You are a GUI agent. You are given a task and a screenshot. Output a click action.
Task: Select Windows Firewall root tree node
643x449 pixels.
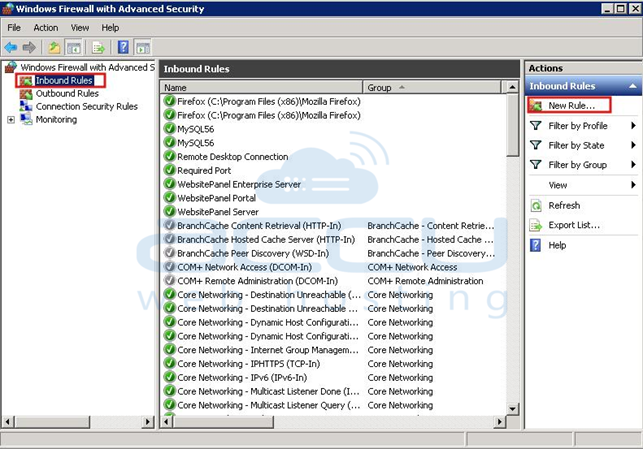coord(87,67)
